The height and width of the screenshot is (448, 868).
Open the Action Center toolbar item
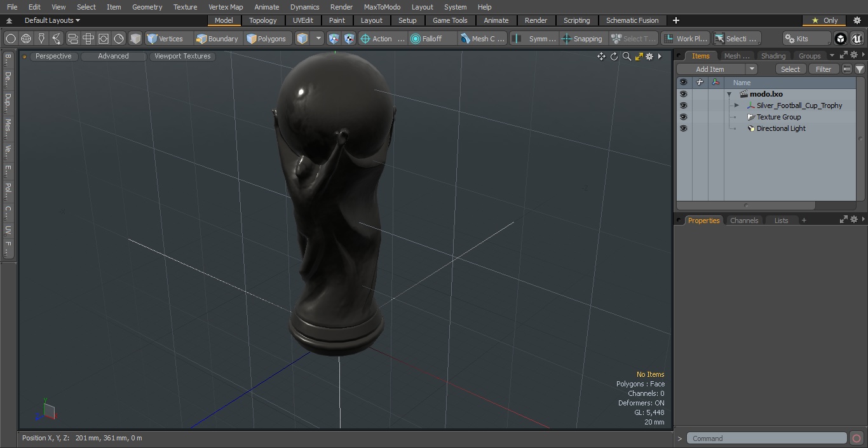[383, 39]
